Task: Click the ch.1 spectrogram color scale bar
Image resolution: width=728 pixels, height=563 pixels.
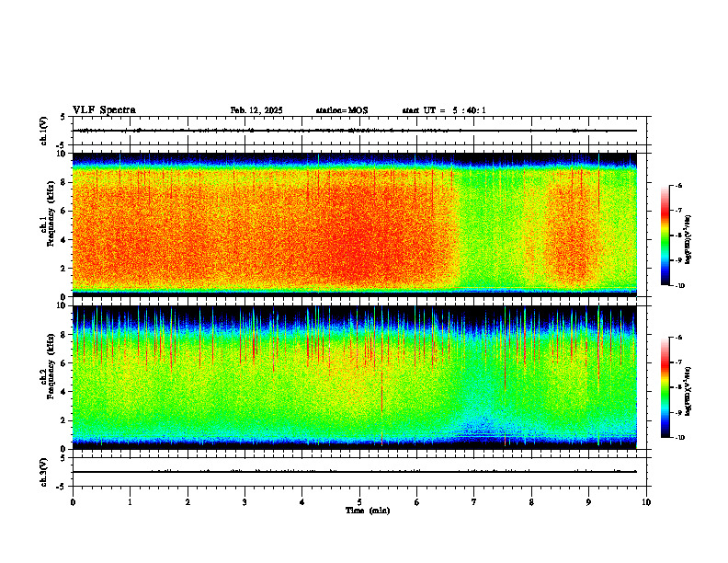Action: (x=665, y=236)
